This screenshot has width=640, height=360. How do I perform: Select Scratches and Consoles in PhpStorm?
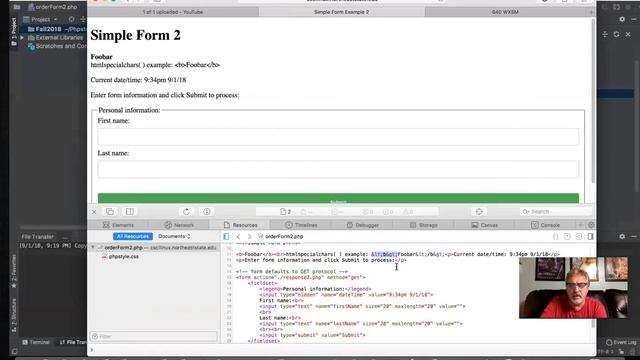point(57,46)
